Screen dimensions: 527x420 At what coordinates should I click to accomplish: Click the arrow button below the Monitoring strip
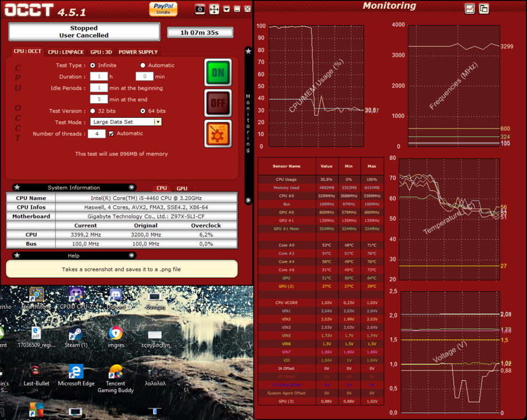[x=248, y=201]
